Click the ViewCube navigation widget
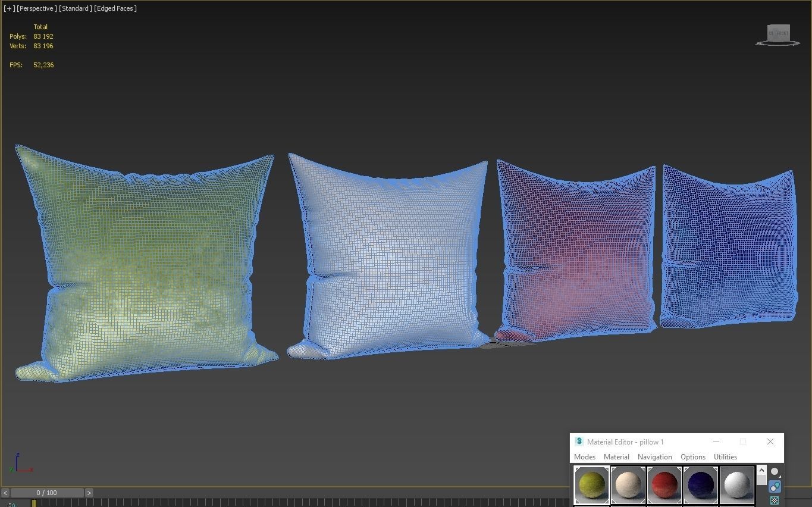 (778, 35)
